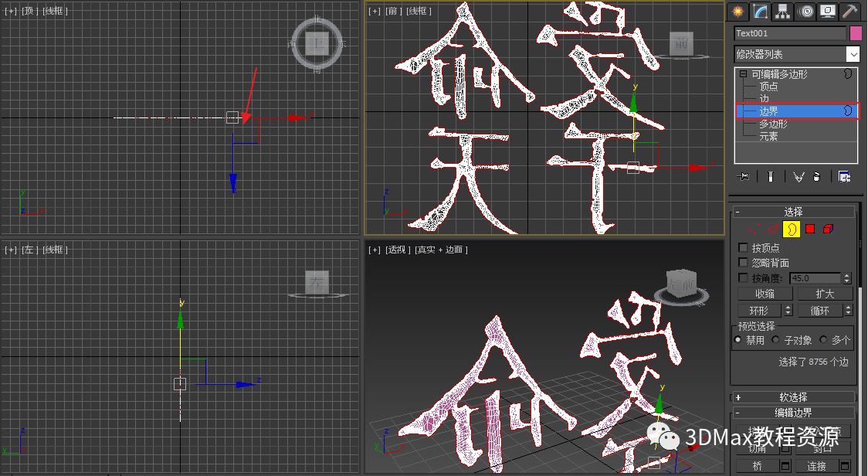Open the Create command panel tab
868x476 pixels.
pyautogui.click(x=737, y=12)
